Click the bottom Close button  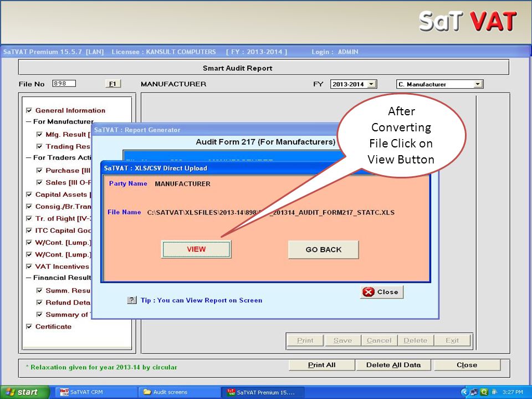tap(467, 365)
